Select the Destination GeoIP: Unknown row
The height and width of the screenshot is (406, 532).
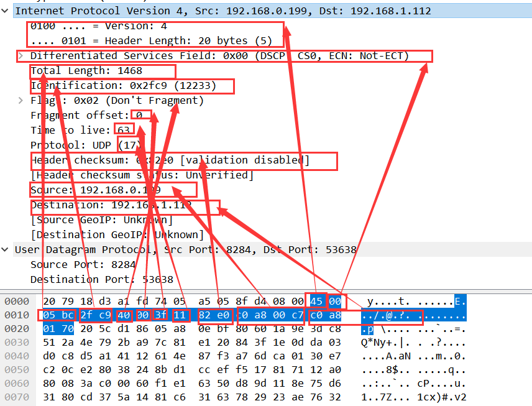(x=117, y=235)
